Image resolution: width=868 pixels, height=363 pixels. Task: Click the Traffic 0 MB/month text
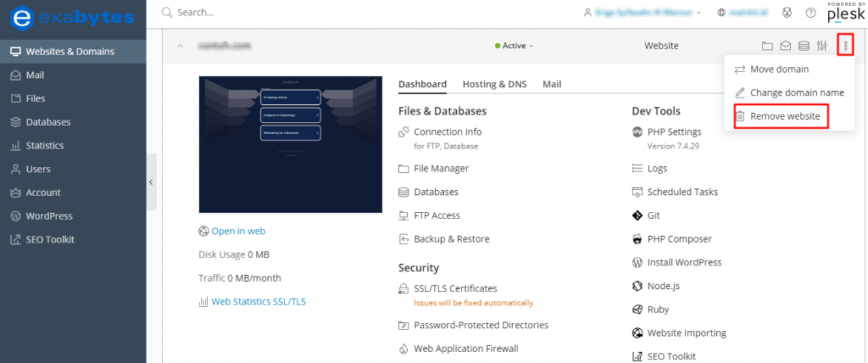[x=240, y=278]
